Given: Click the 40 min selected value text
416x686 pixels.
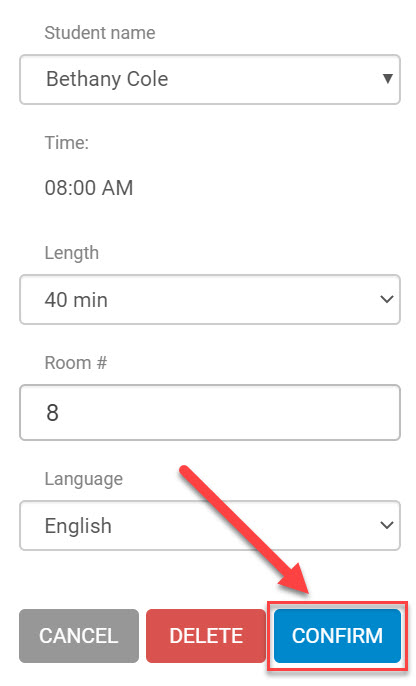Looking at the screenshot, I should (x=76, y=300).
